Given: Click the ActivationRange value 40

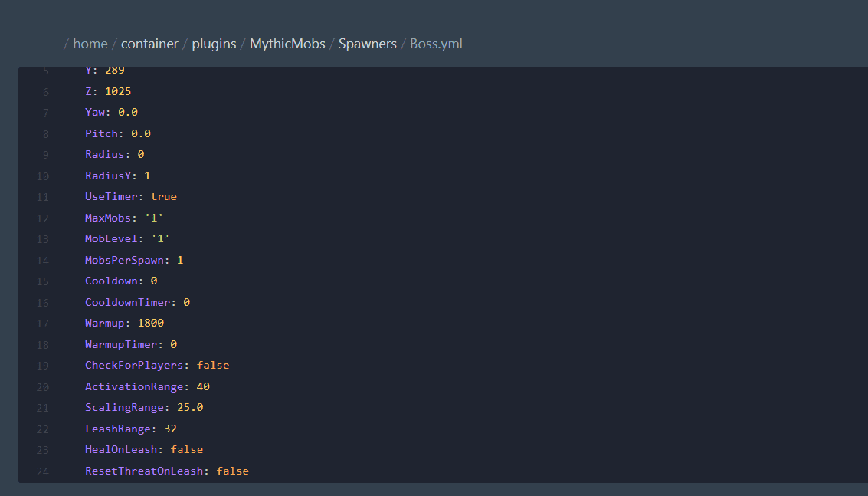Looking at the screenshot, I should pyautogui.click(x=203, y=386).
